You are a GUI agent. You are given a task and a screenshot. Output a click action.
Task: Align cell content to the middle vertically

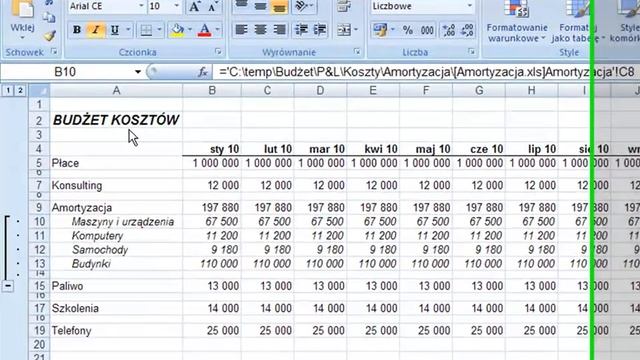260,6
